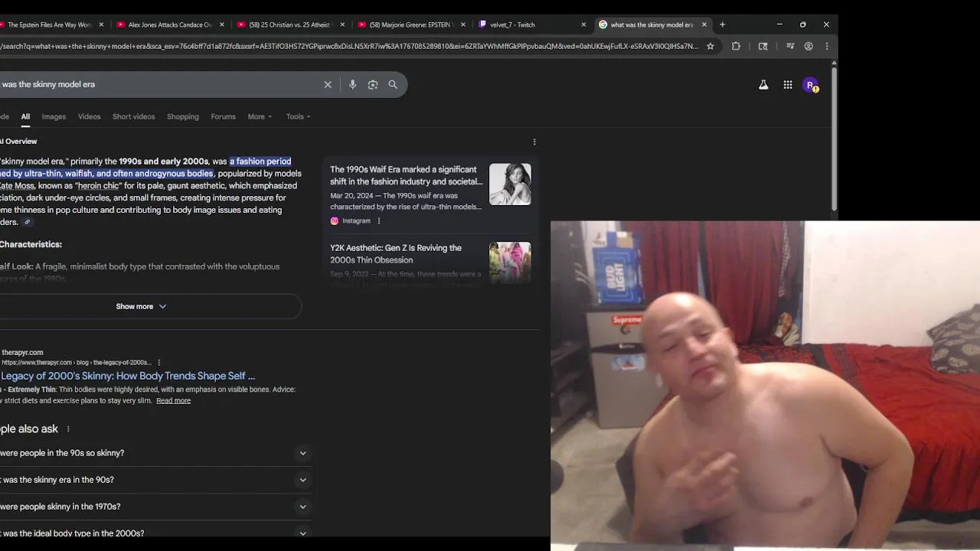The height and width of the screenshot is (551, 980).
Task: Open the More filters dropdown
Action: click(x=260, y=117)
